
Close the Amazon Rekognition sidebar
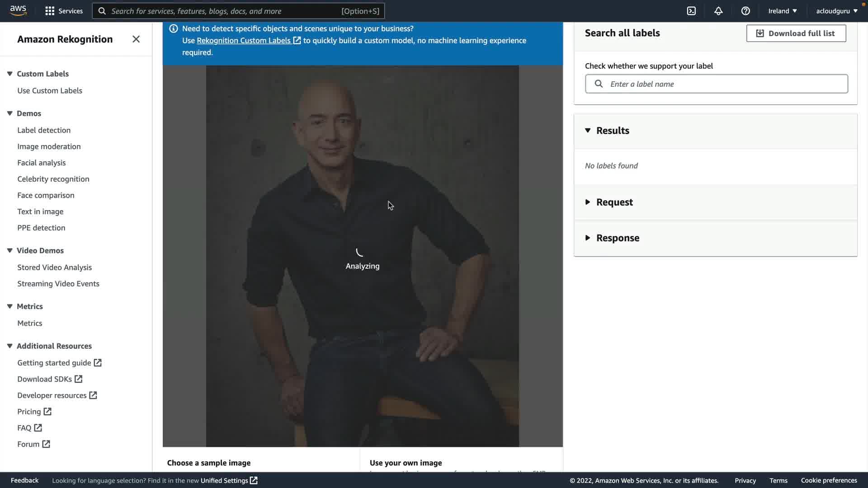coord(136,39)
